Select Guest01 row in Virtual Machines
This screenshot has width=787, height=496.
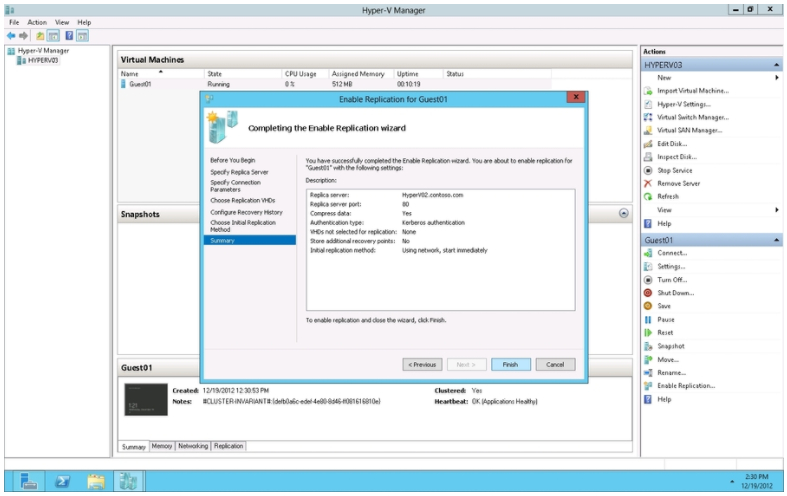coord(334,84)
